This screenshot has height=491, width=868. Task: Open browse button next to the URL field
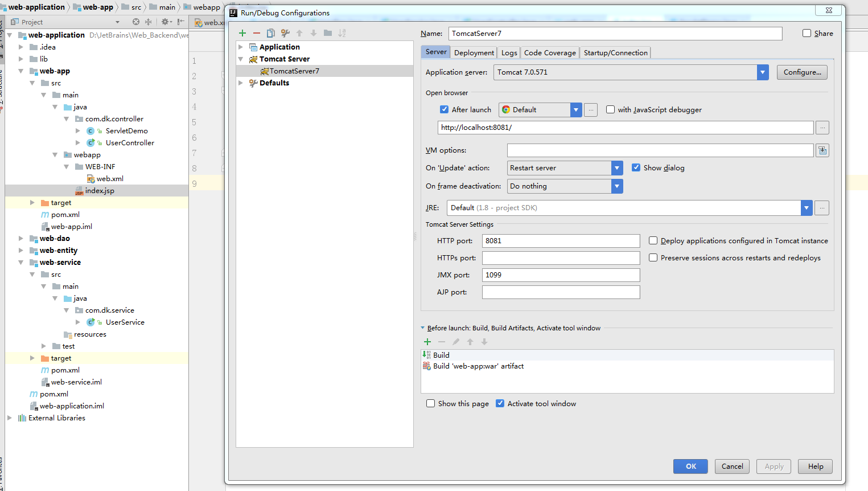[822, 128]
